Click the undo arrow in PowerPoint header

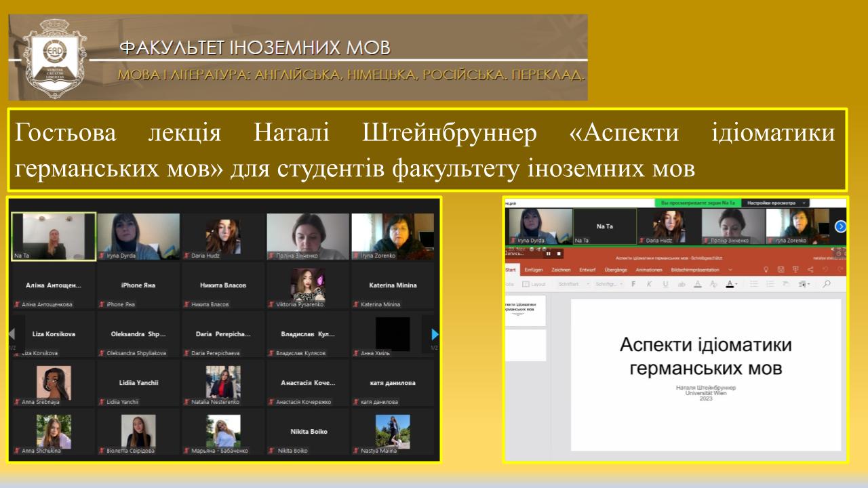[825, 270]
